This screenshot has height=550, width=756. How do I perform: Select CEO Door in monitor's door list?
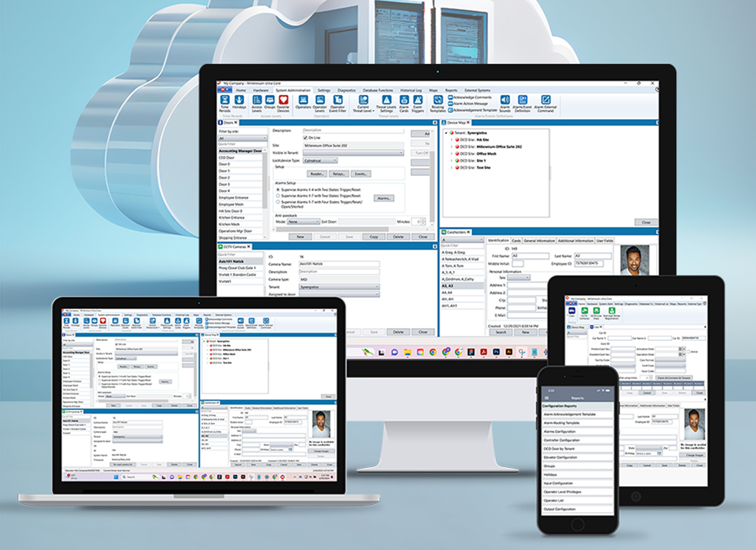[x=240, y=157]
